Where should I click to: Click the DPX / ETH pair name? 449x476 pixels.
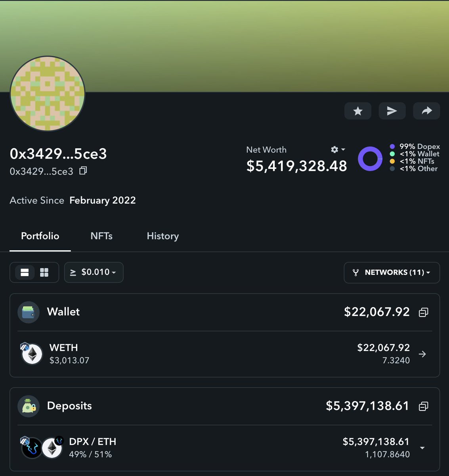pos(93,441)
